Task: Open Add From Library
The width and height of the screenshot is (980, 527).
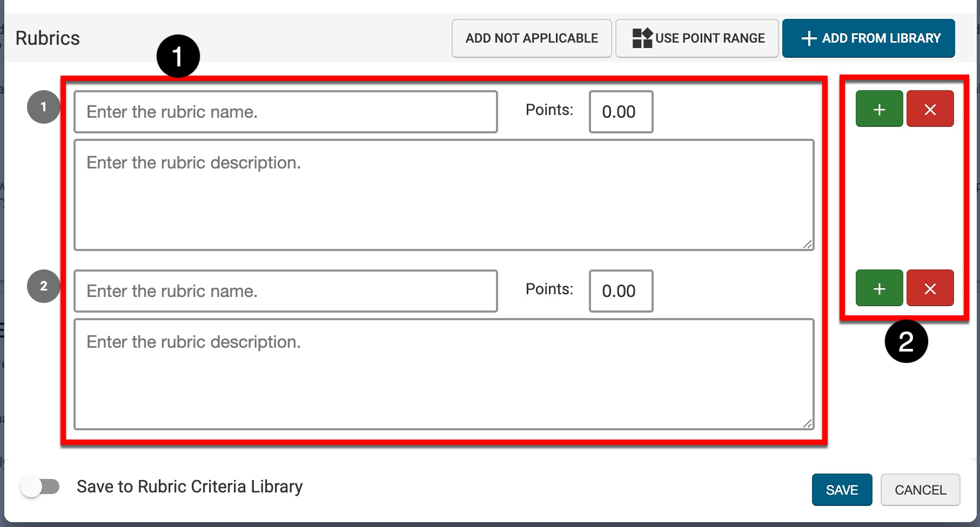Action: tap(868, 38)
